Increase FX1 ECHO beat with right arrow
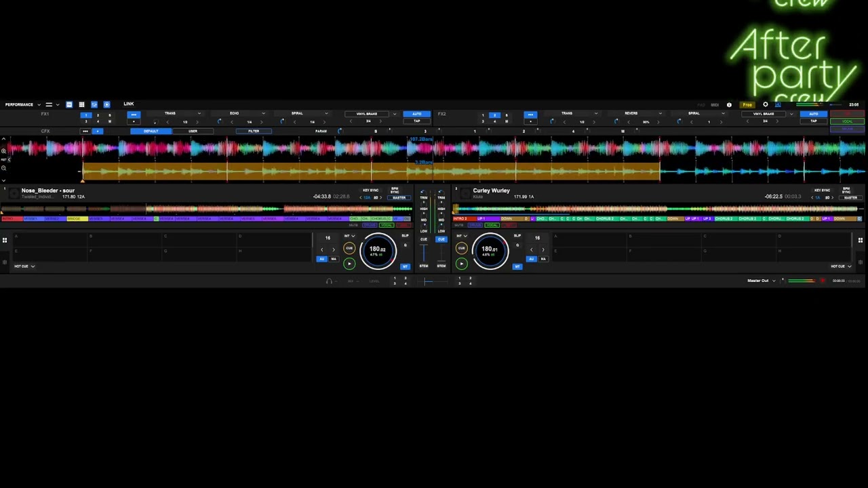This screenshot has width=868, height=488. click(261, 122)
